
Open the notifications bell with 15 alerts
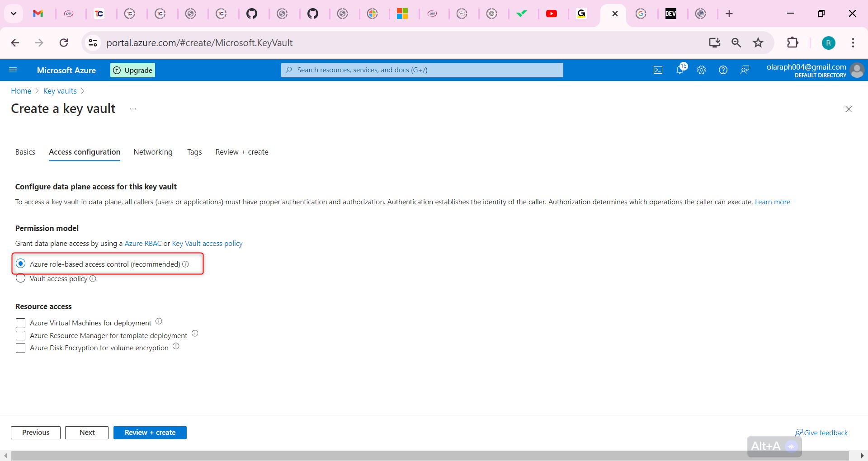680,70
